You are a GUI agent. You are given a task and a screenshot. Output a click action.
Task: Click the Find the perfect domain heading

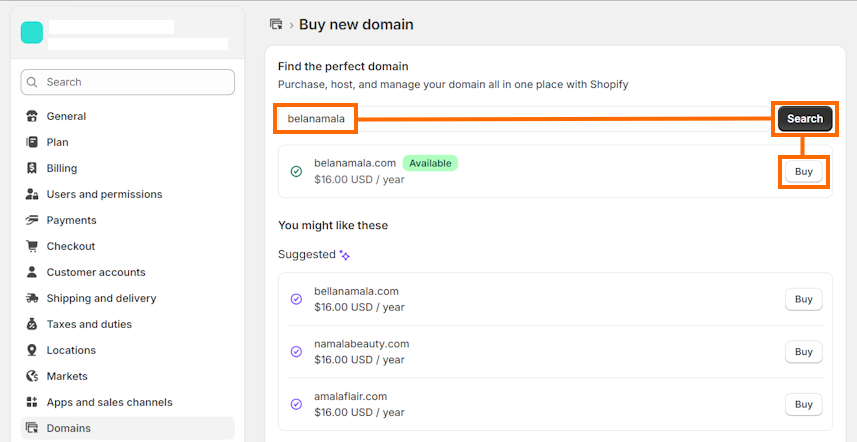point(343,67)
